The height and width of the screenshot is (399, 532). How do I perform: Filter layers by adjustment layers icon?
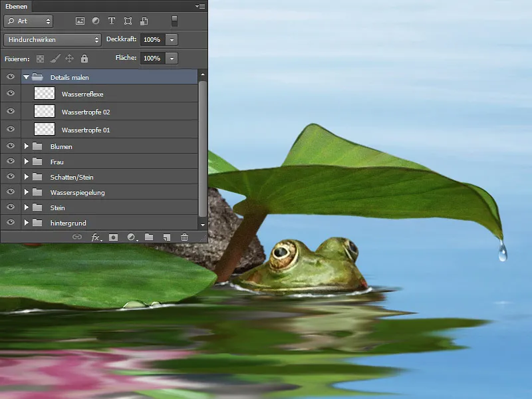tap(96, 21)
